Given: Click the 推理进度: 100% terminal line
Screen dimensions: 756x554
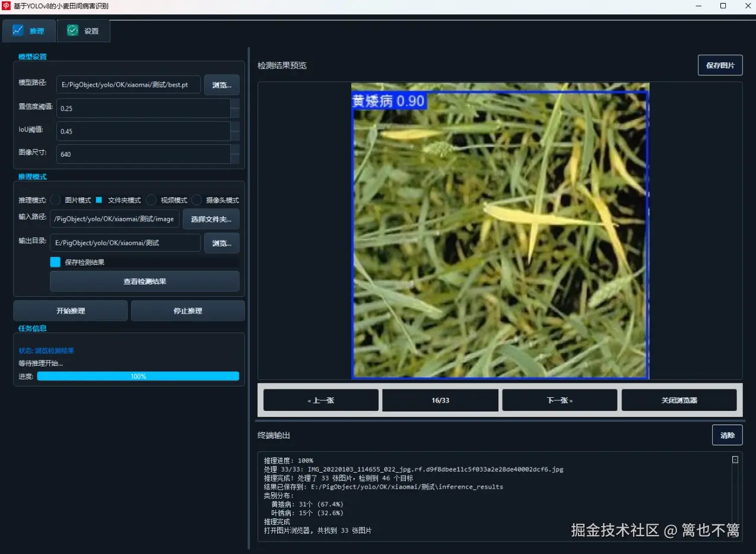Looking at the screenshot, I should (x=288, y=461).
